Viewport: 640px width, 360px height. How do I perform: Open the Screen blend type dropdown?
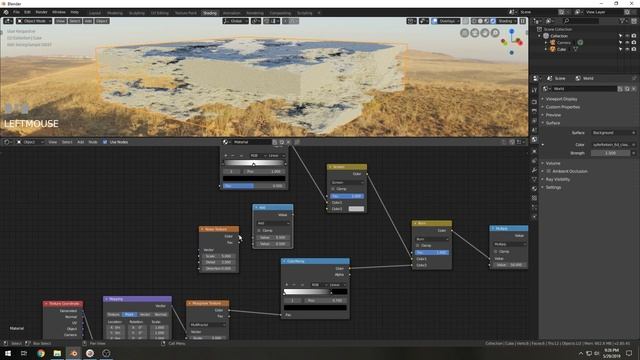click(x=347, y=182)
